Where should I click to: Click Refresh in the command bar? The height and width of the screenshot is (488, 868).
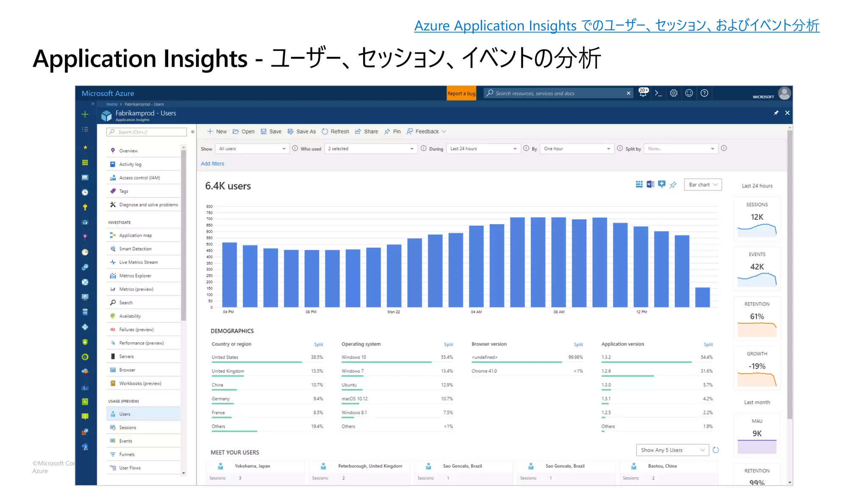click(336, 132)
